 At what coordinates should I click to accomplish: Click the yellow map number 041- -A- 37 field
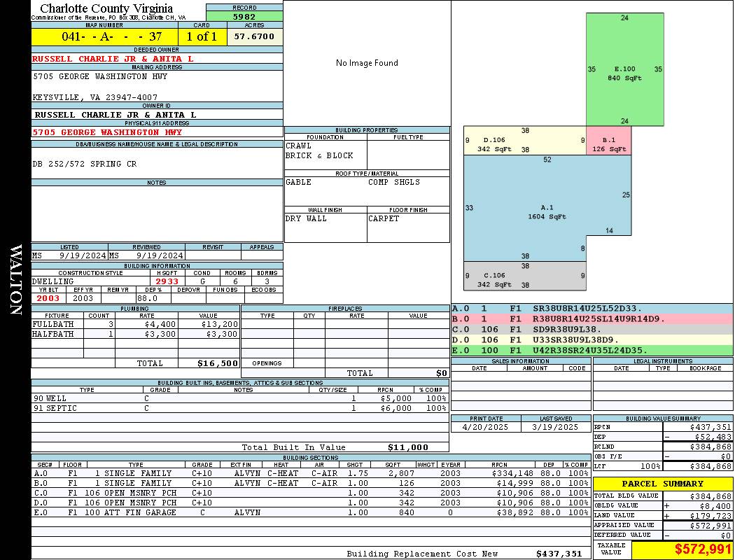[x=104, y=36]
